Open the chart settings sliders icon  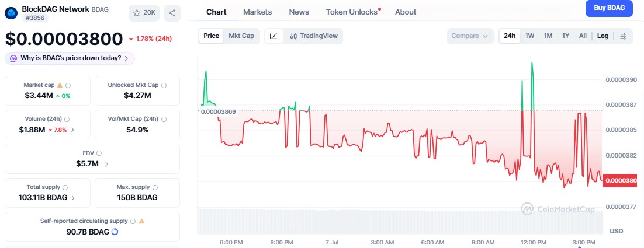pyautogui.click(x=623, y=36)
